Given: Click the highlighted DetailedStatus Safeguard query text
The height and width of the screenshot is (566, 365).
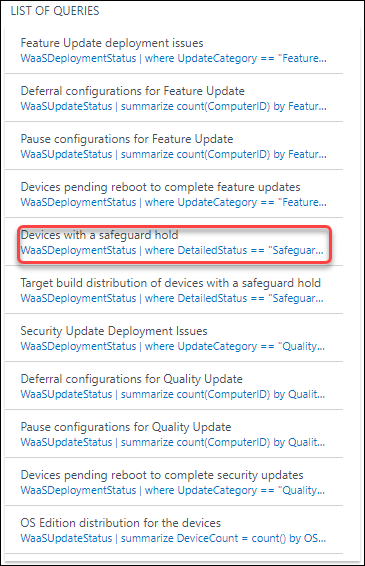Looking at the screenshot, I should (x=172, y=250).
